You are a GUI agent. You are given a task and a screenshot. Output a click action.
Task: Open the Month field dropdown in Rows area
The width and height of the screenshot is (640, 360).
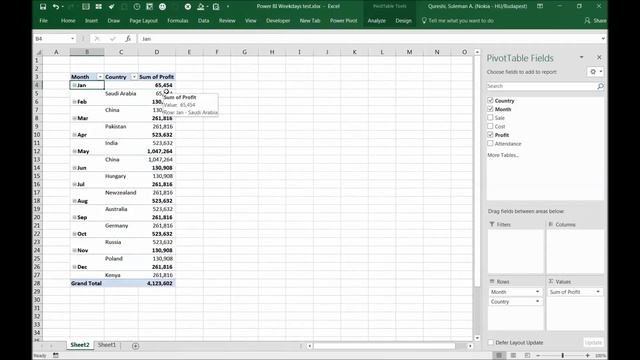pyautogui.click(x=537, y=292)
